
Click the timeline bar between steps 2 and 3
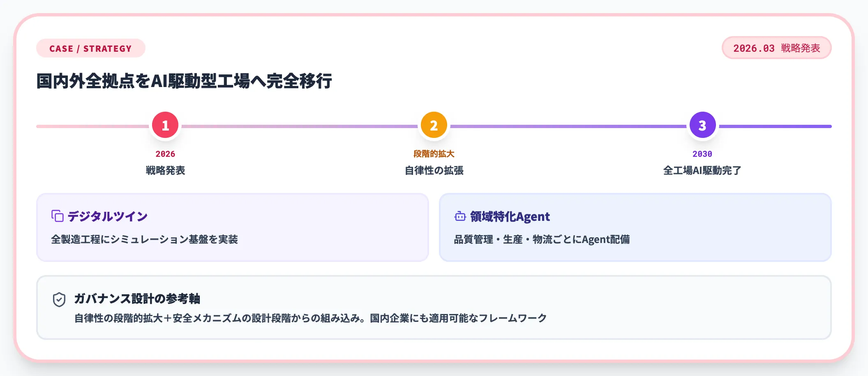[x=567, y=126]
